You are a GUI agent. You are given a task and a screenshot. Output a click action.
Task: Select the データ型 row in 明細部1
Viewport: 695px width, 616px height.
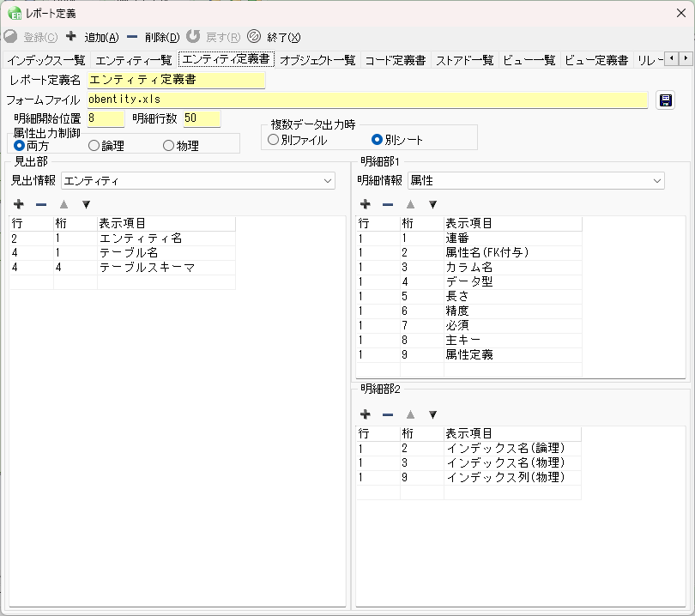click(469, 282)
